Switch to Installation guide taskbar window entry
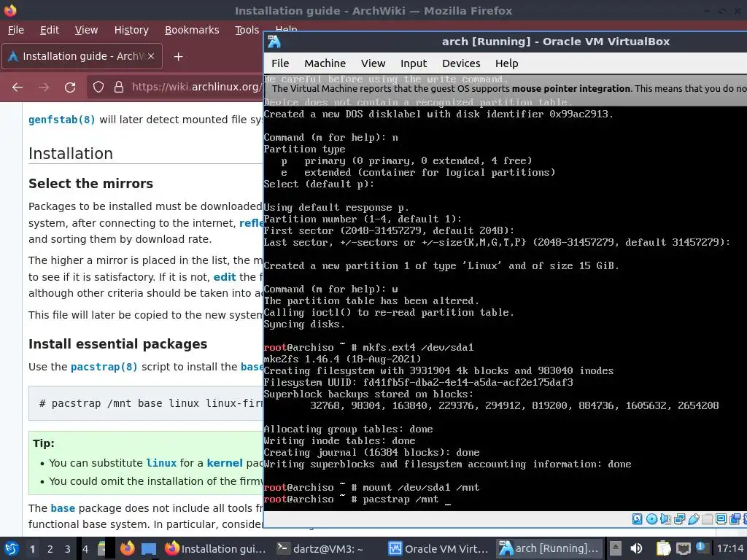747x560 pixels. coord(216,548)
